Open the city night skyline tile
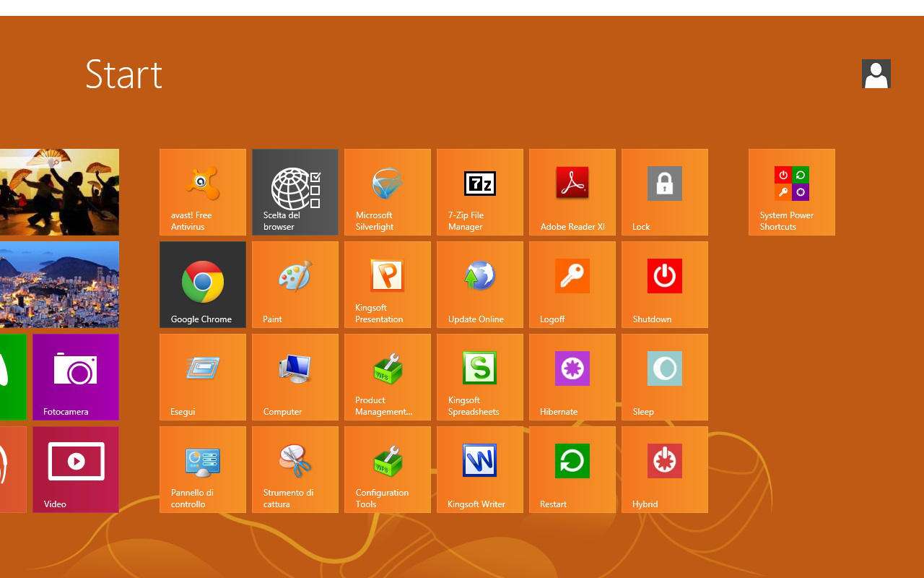Viewport: 924px width, 578px height. point(59,285)
